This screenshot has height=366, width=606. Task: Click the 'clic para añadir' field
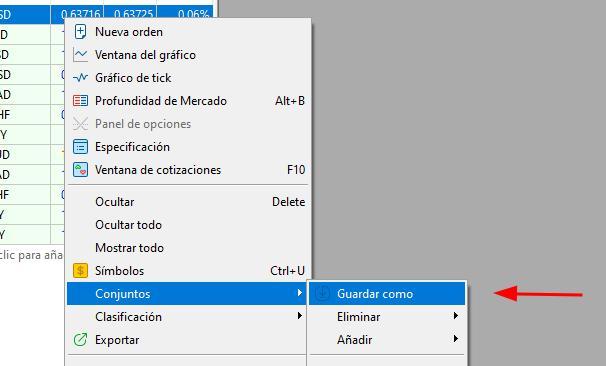(x=32, y=255)
